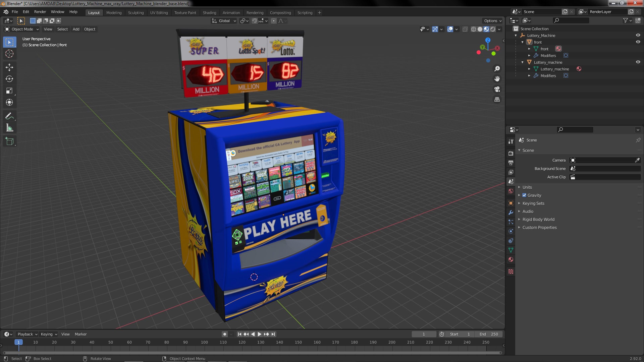Open the Modifier properties wrench tab
This screenshot has width=644, height=362.
tap(511, 213)
